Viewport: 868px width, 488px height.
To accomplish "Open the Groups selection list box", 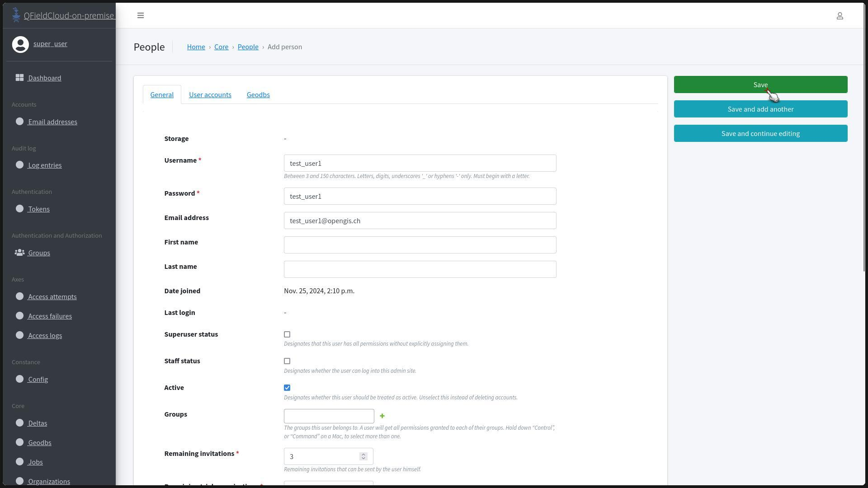I will pyautogui.click(x=329, y=416).
